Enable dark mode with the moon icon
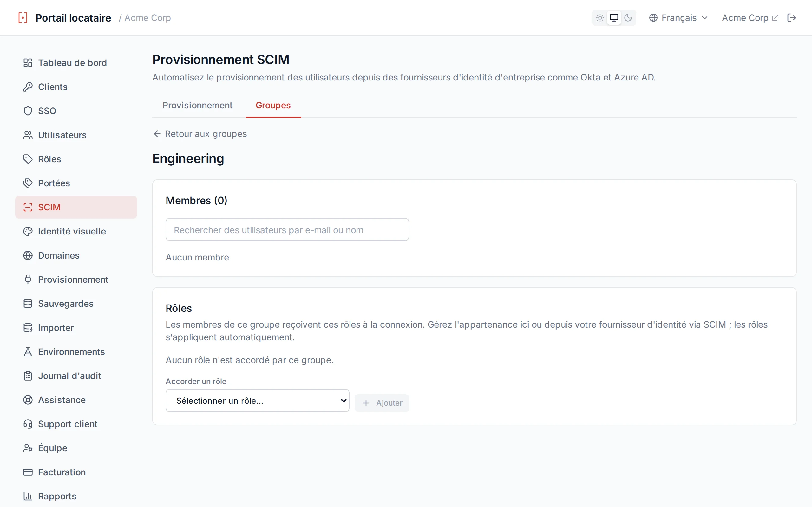Viewport: 812px width, 507px height. pyautogui.click(x=628, y=18)
